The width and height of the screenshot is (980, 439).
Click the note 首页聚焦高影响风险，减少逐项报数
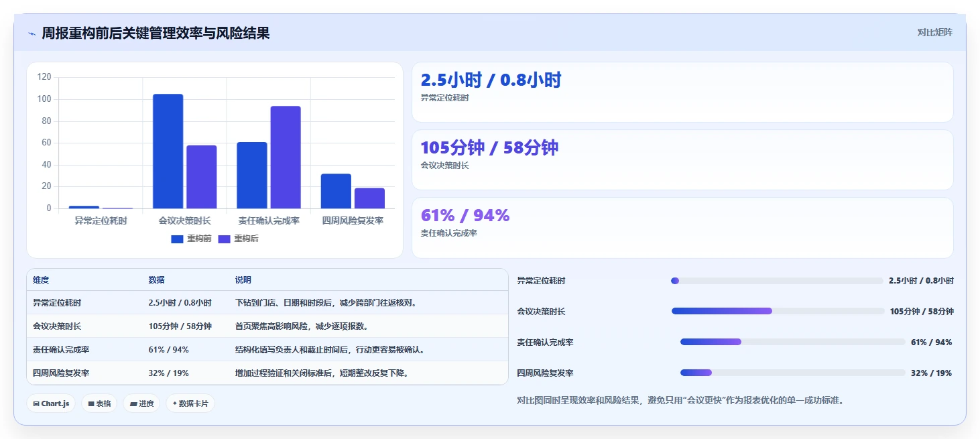coord(302,326)
